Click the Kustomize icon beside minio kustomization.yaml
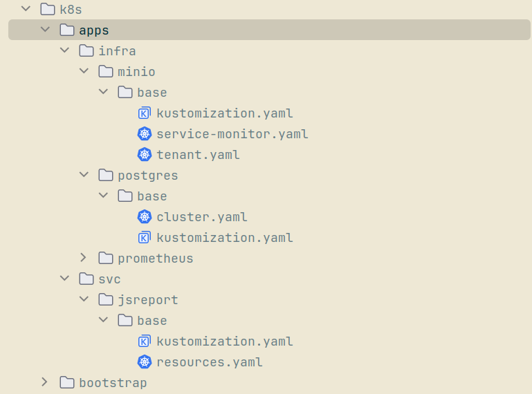Viewport: 532px width, 394px height. 144,113
